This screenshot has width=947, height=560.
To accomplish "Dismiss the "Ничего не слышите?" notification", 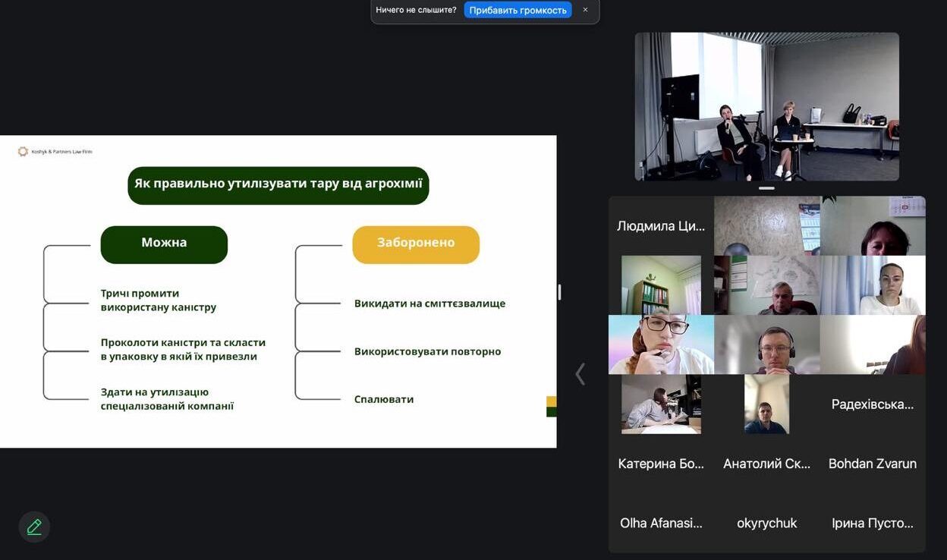I will [585, 10].
